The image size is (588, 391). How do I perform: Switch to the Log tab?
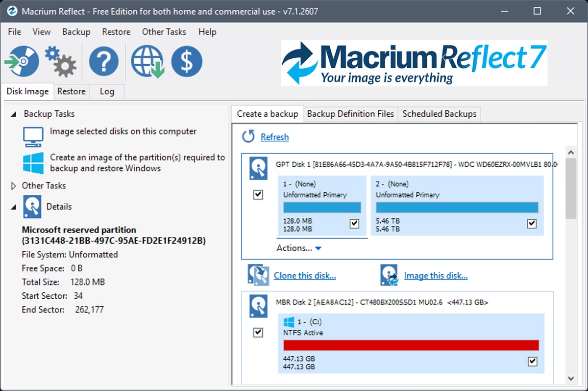[x=107, y=91]
